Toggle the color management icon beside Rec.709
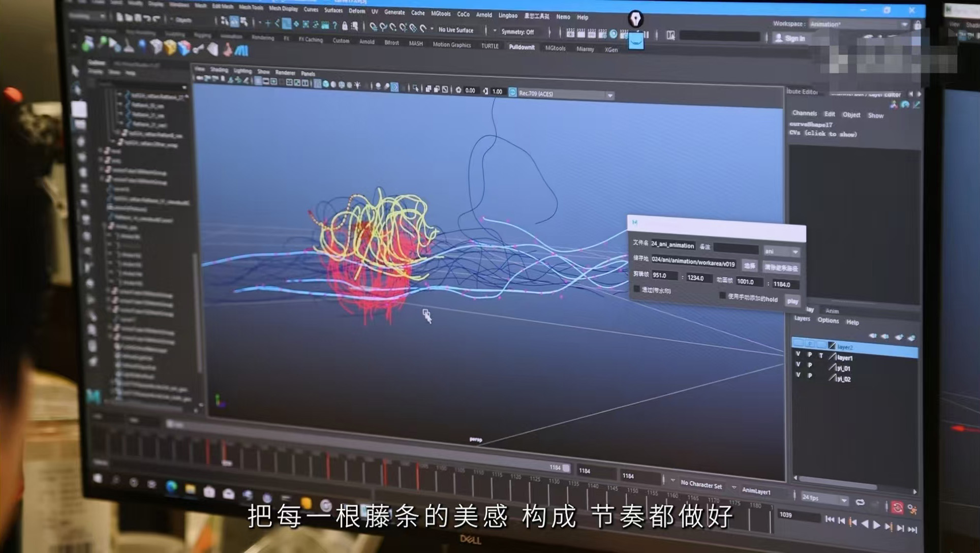The image size is (980, 553). coord(512,93)
